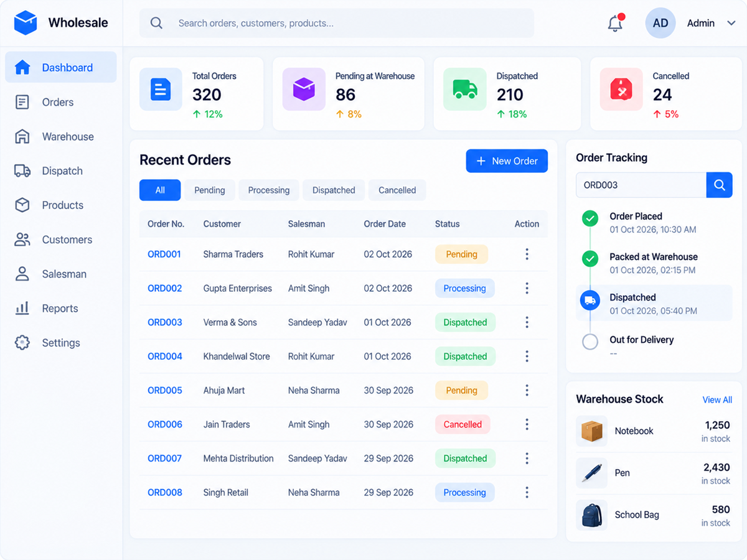Screen dimensions: 747x560
Task: Click the Pen product thumbnail
Action: pos(591,473)
